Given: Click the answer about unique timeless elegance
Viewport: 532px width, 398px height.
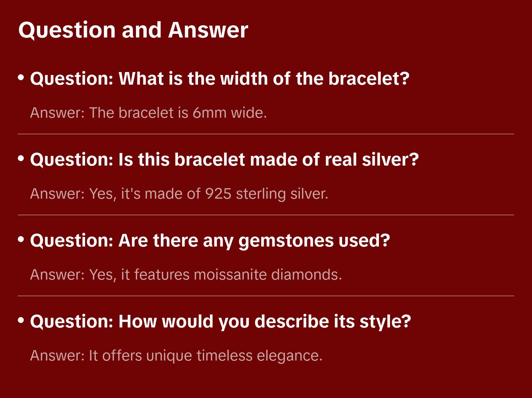Looking at the screenshot, I should (x=176, y=356).
